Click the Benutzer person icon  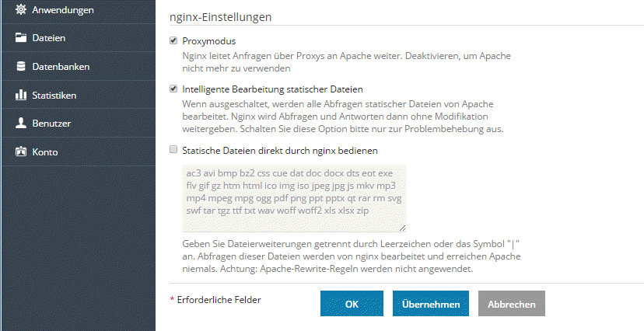click(20, 123)
